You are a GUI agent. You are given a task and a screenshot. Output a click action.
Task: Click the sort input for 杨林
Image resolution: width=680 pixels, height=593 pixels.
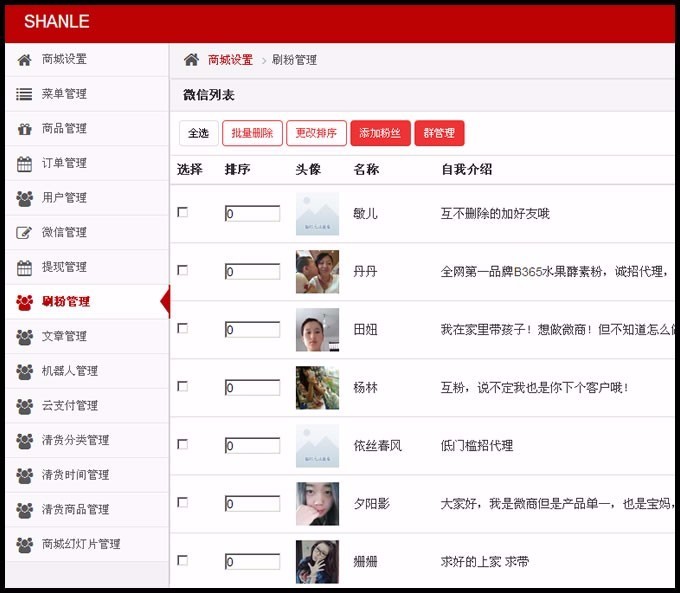click(x=252, y=387)
